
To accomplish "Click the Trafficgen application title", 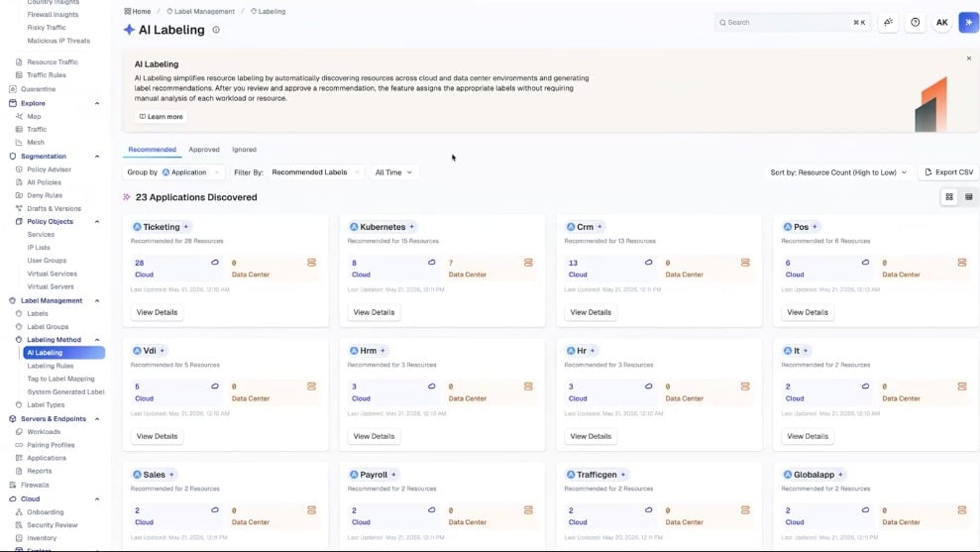I will coord(597,475).
